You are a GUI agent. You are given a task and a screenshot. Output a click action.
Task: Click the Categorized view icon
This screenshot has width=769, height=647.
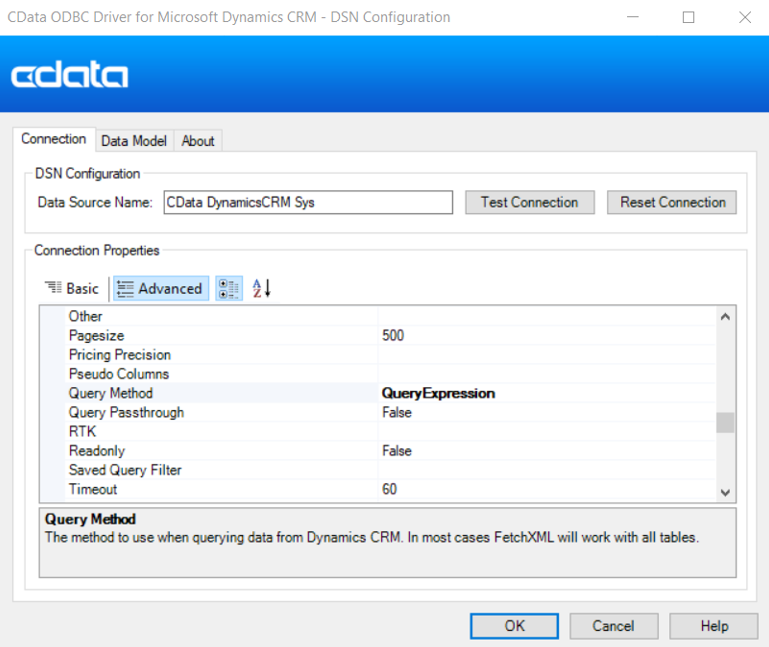[229, 288]
